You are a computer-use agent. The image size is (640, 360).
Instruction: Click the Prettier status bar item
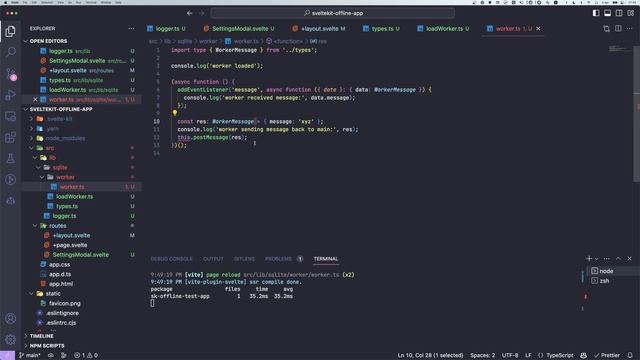coord(607,356)
